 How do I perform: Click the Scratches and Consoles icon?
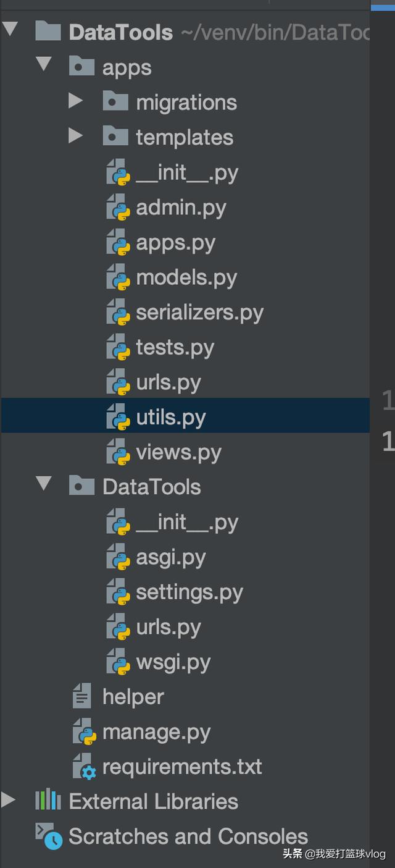(x=49, y=836)
